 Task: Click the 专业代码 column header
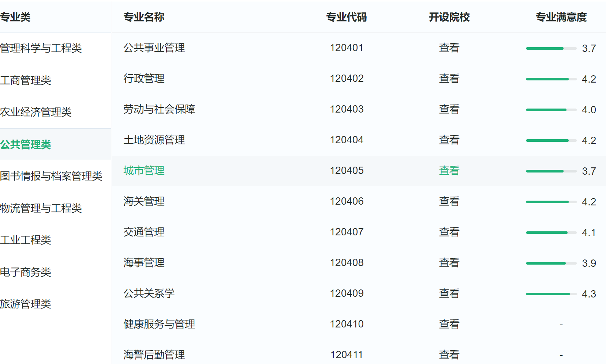click(x=346, y=17)
